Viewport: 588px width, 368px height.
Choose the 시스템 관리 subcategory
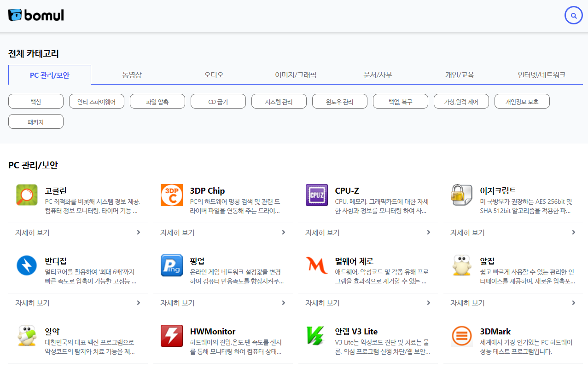tap(279, 102)
